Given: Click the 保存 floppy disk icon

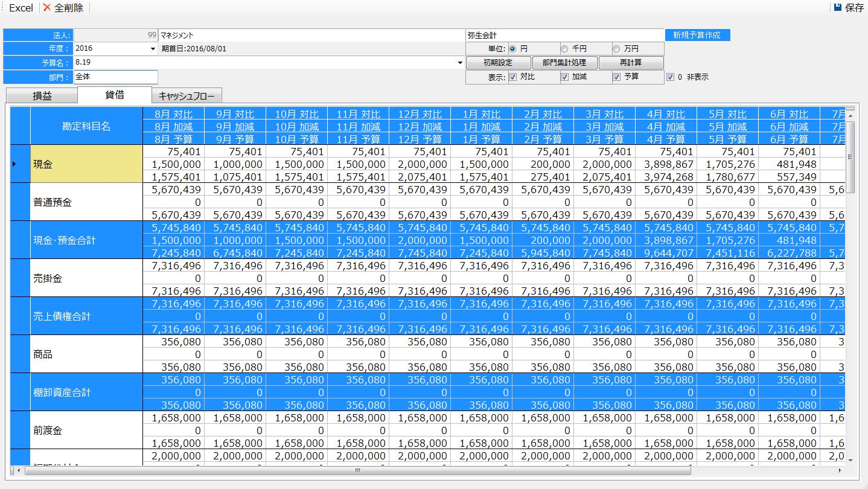Looking at the screenshot, I should click(x=837, y=8).
